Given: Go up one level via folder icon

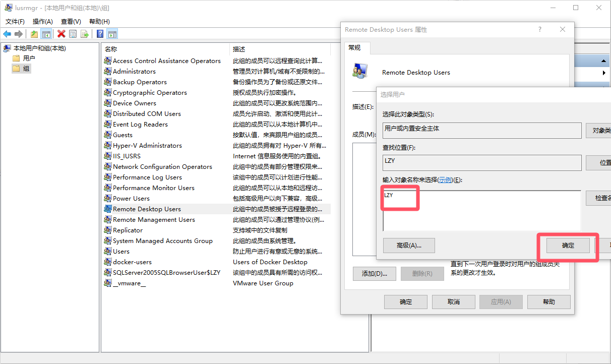Looking at the screenshot, I should (x=34, y=34).
